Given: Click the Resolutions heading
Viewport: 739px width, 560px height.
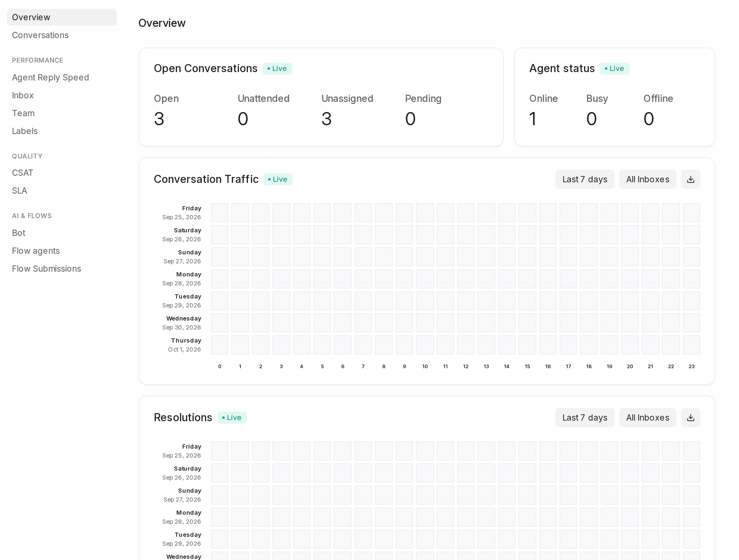Looking at the screenshot, I should pyautogui.click(x=183, y=417).
